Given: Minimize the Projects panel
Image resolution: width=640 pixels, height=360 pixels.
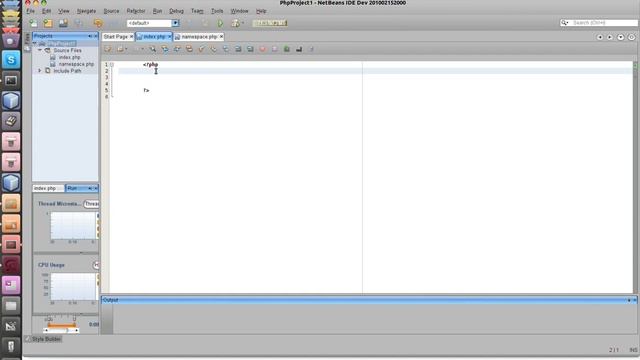Looking at the screenshot, I should [x=90, y=36].
